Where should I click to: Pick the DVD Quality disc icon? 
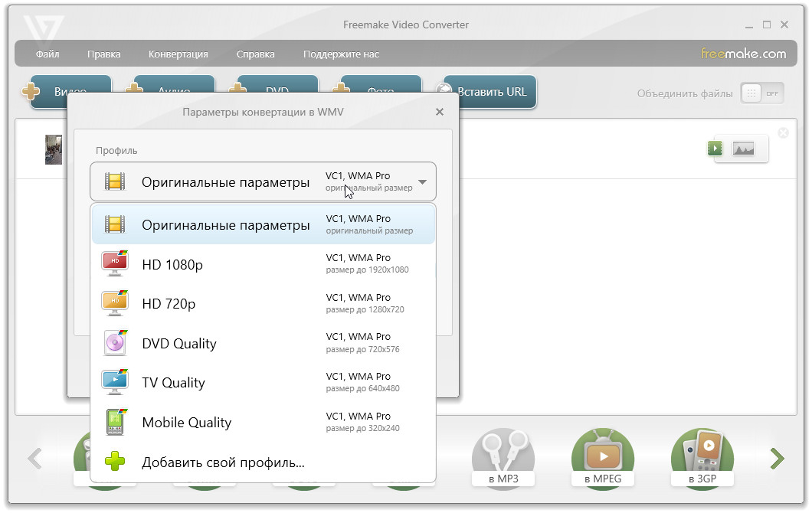(115, 343)
